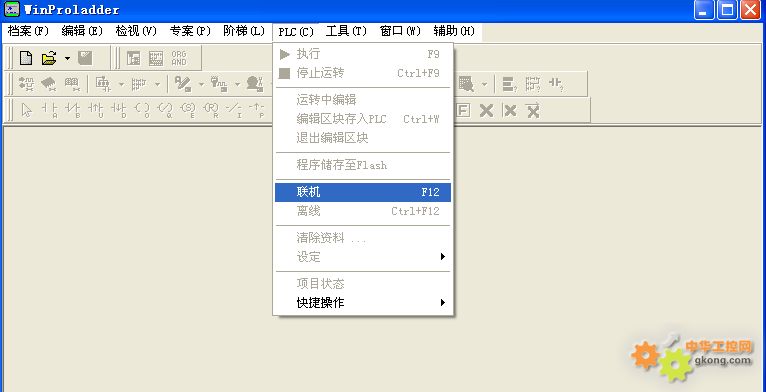Click the plug waveform tool icon
The height and width of the screenshot is (392, 766).
219,84
